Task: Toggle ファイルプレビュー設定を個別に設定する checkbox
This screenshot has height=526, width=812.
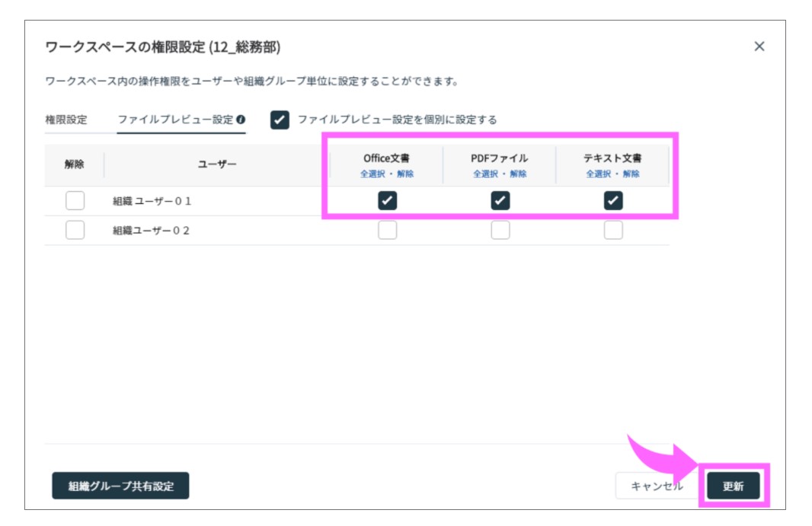Action: [x=280, y=120]
